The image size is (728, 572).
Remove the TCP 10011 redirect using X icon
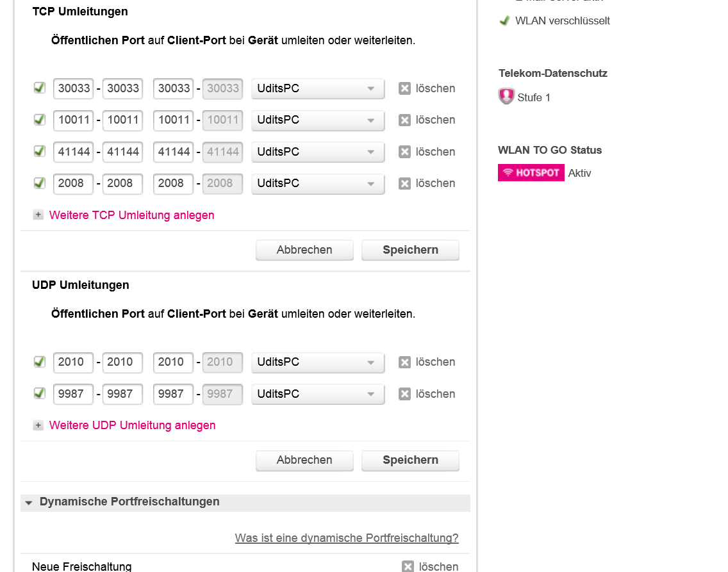404,120
